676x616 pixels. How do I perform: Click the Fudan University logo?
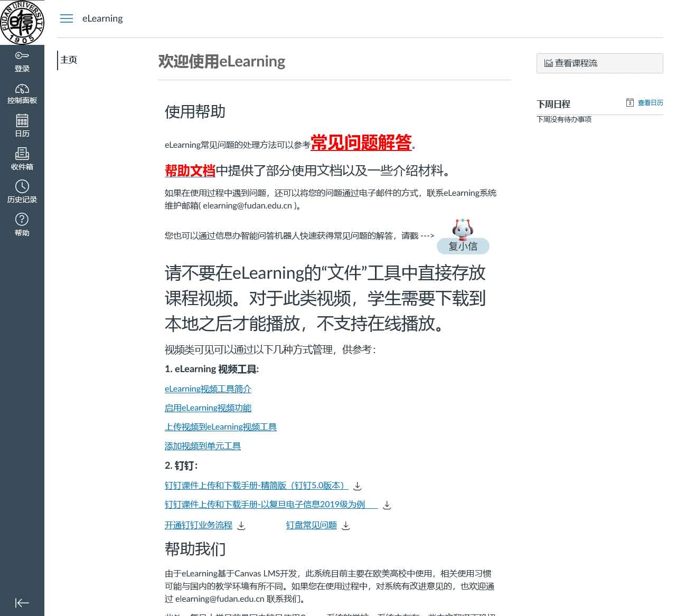tap(22, 23)
